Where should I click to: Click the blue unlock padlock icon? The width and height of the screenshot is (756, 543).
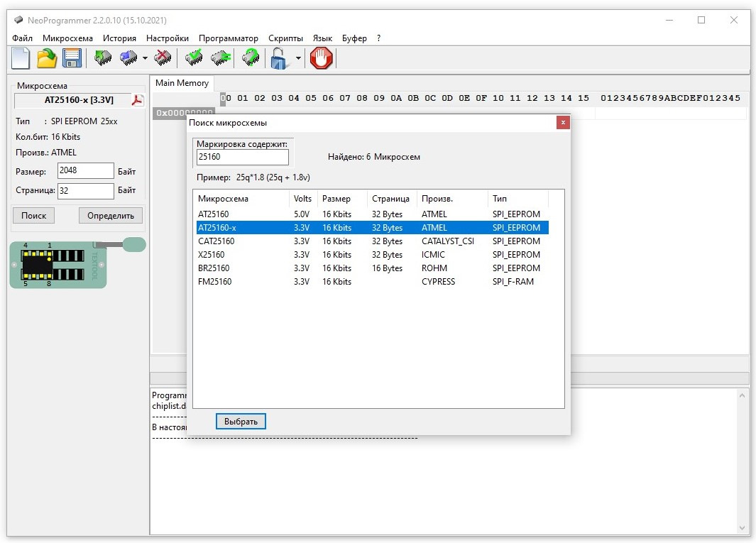point(279,58)
